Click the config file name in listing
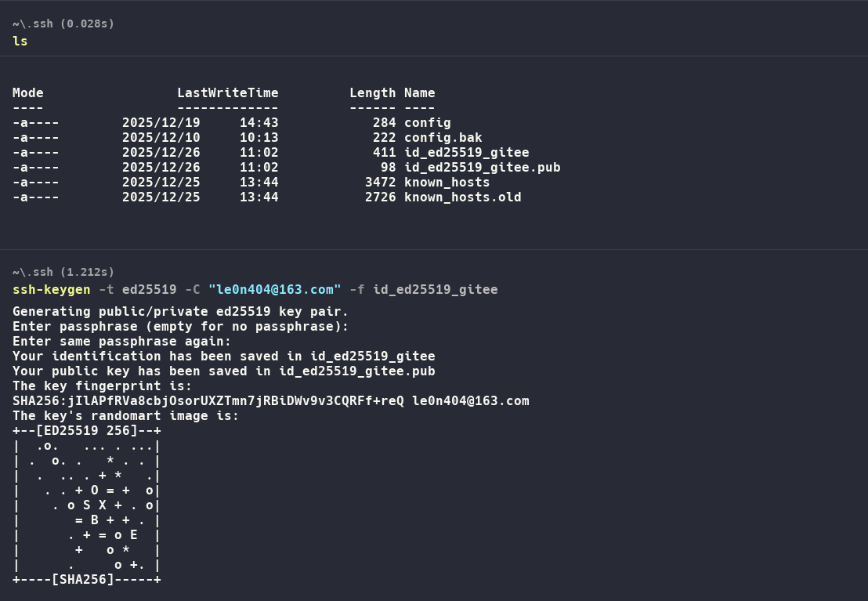This screenshot has width=868, height=601. click(427, 123)
